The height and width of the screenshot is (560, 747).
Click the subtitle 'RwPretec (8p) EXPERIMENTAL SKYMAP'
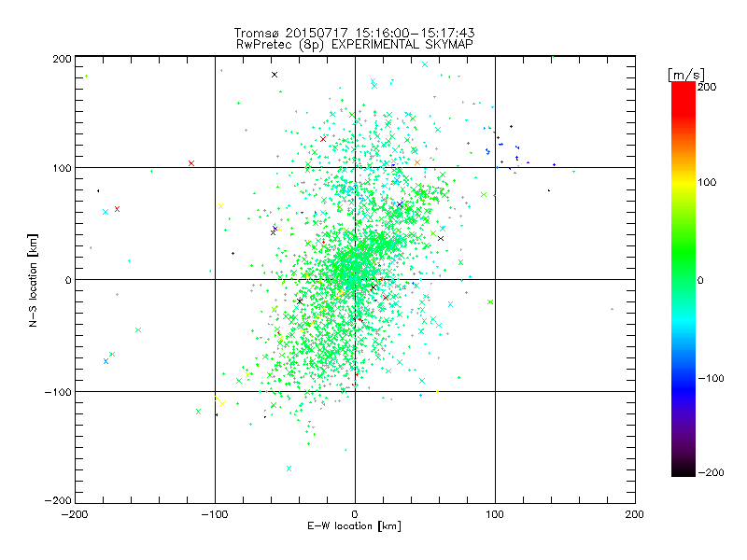(354, 45)
